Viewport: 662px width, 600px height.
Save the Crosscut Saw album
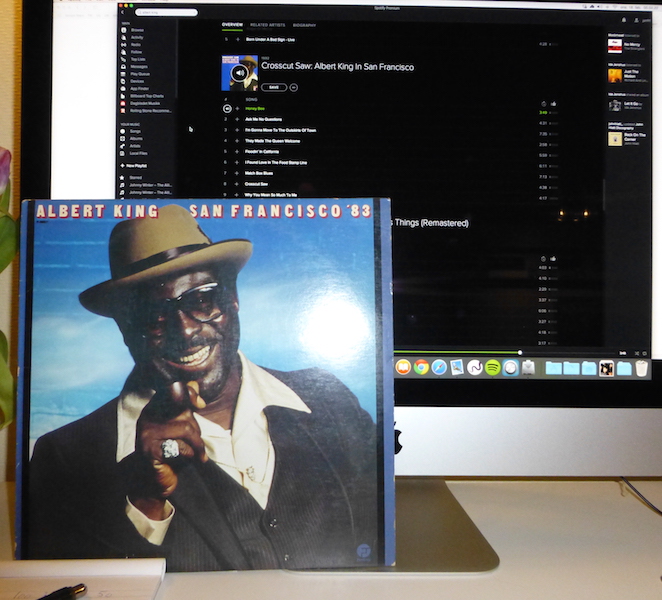(274, 87)
